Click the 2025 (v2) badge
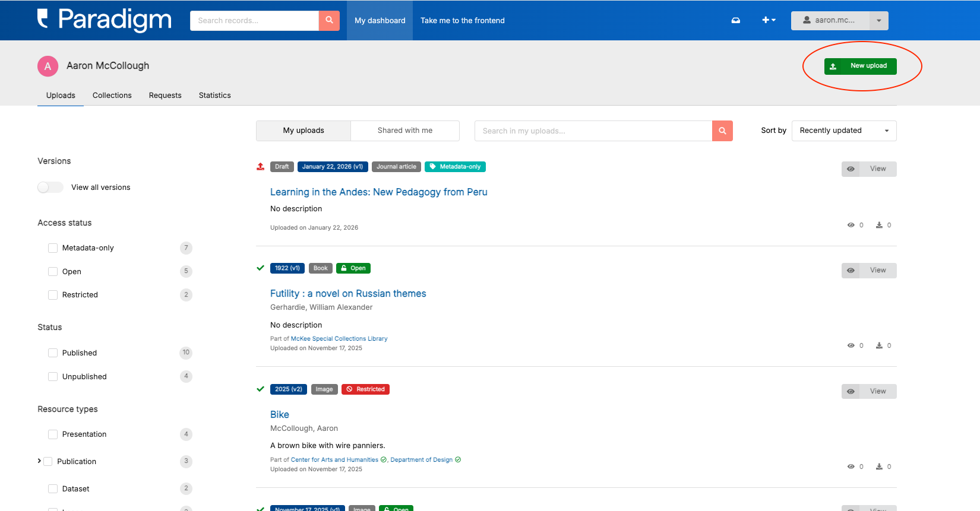The image size is (980, 511). 289,389
